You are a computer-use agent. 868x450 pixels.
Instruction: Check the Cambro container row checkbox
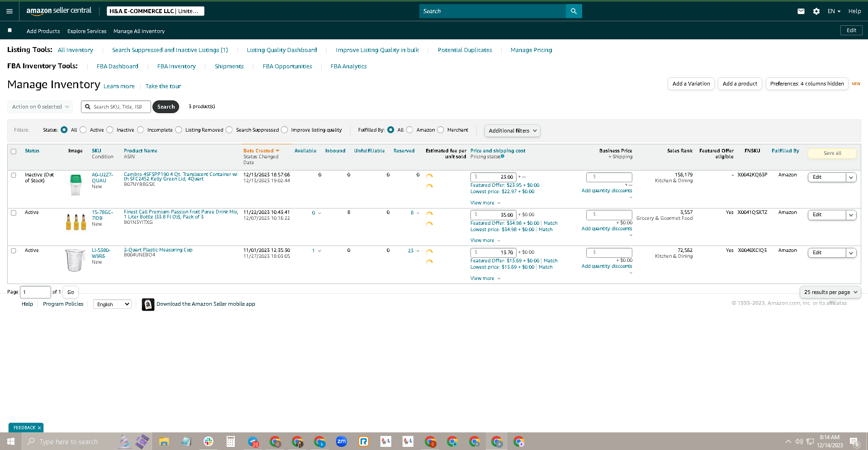(14, 175)
